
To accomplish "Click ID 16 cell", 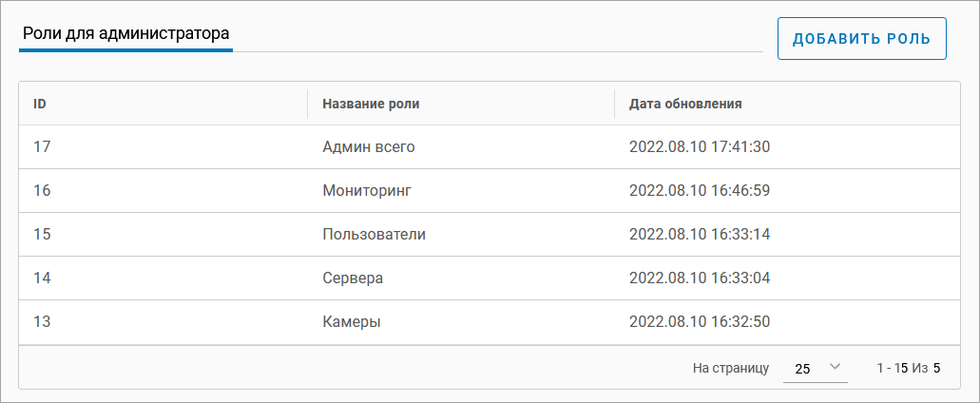I will click(x=42, y=191).
